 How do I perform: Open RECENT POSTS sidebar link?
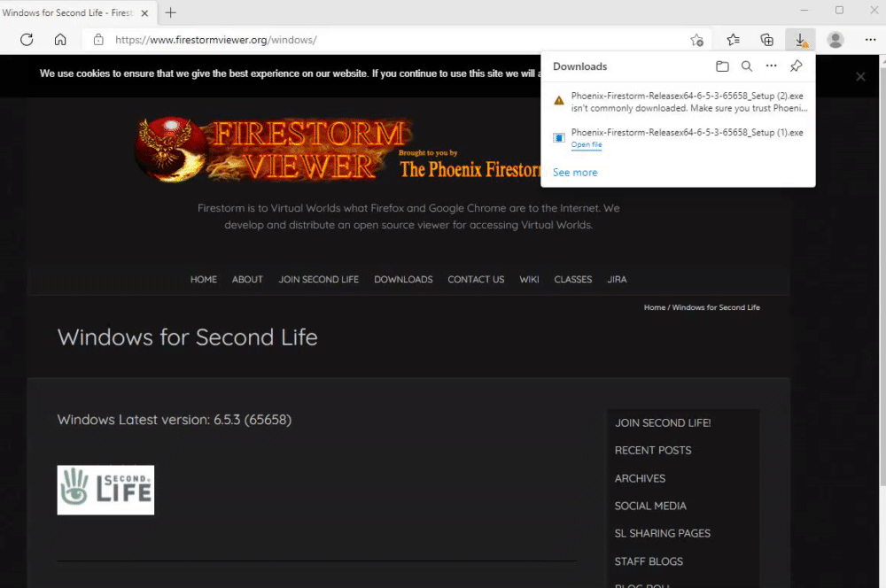(x=653, y=450)
